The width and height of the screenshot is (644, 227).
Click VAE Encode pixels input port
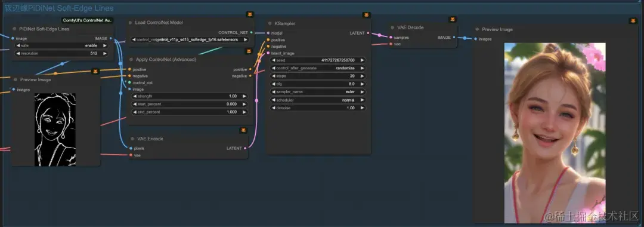coord(131,148)
